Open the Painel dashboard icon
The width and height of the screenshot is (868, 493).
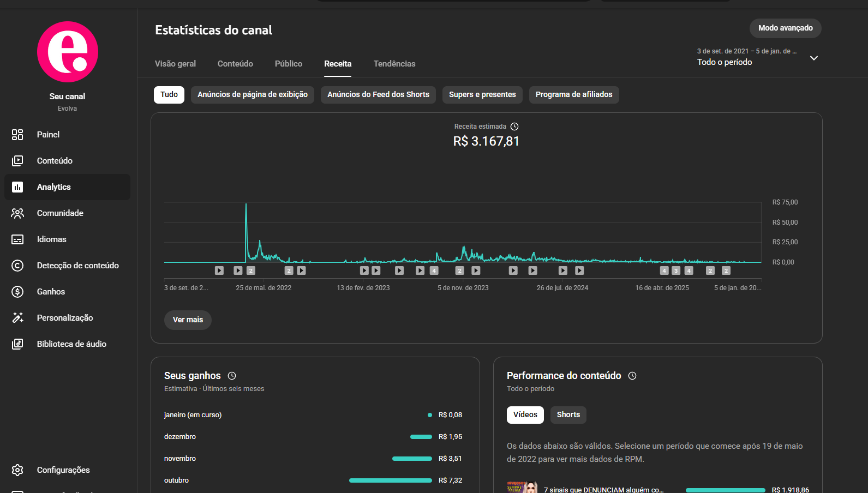[x=17, y=135]
